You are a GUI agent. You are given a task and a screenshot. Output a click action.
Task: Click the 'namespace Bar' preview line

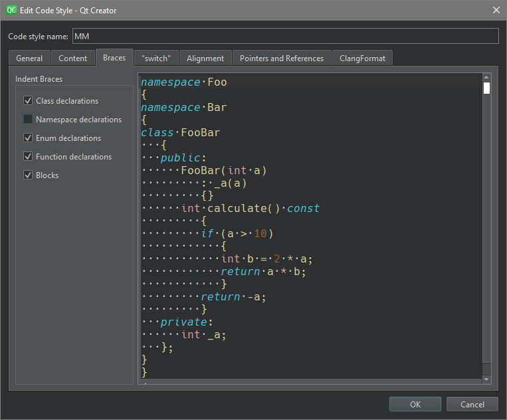(184, 108)
